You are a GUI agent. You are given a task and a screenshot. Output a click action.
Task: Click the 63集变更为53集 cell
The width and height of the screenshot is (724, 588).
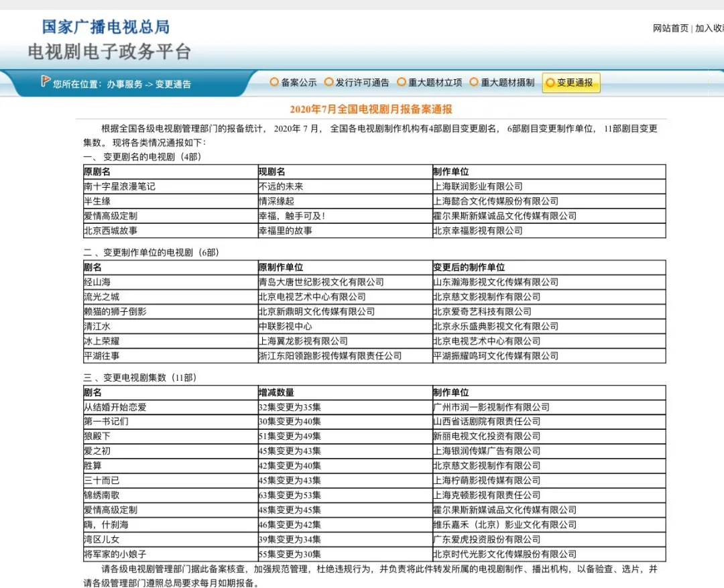pos(345,495)
